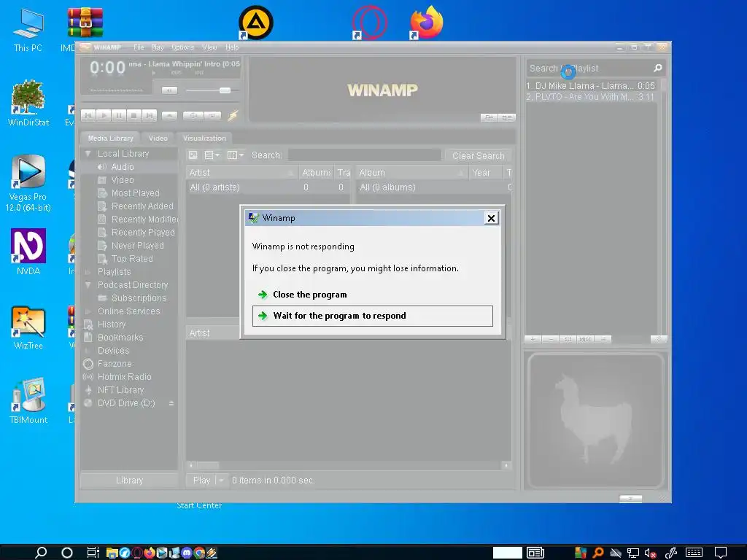Click the song seek progress bar
The width and height of the screenshot is (747, 560).
click(116, 90)
